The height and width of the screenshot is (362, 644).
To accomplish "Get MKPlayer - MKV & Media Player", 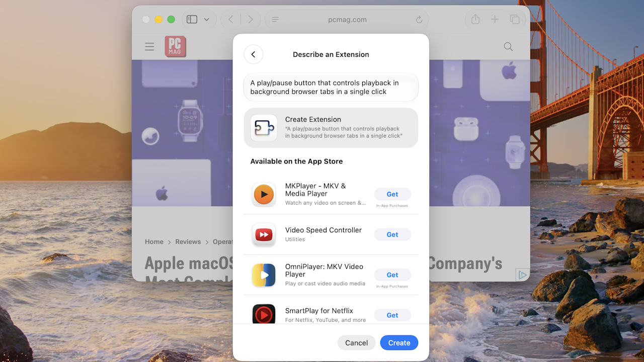I will [x=392, y=194].
